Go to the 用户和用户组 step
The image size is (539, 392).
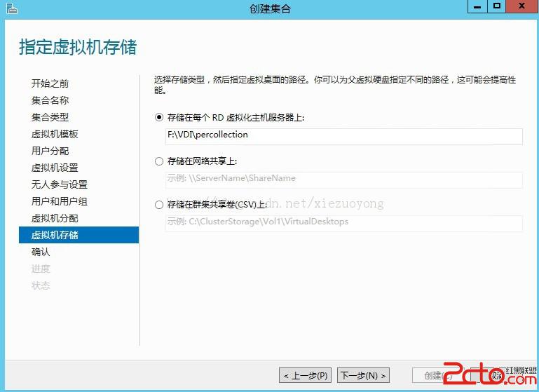60,201
